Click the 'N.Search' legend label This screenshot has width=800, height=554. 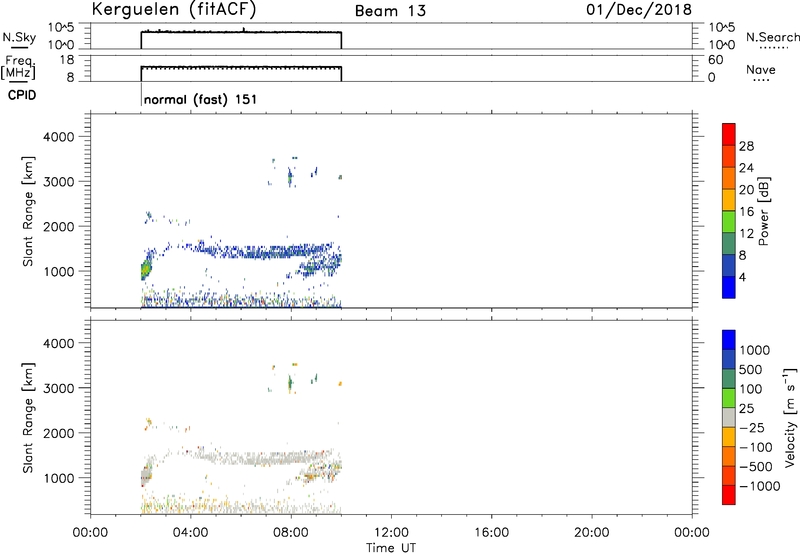pyautogui.click(x=773, y=37)
